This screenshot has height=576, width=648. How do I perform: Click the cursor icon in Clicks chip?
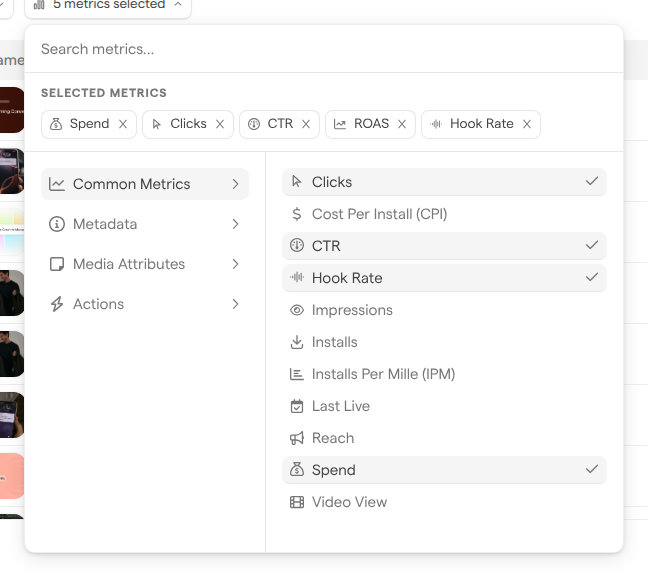click(156, 124)
